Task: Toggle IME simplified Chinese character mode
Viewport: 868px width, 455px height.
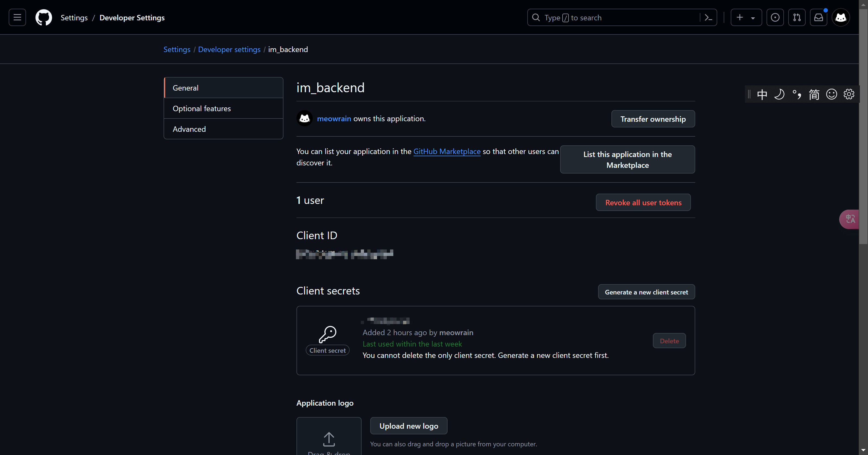Action: pos(814,94)
